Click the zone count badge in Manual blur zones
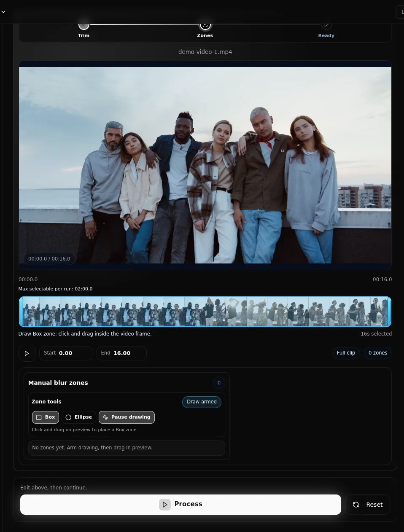Image resolution: width=404 pixels, height=532 pixels. pos(219,383)
